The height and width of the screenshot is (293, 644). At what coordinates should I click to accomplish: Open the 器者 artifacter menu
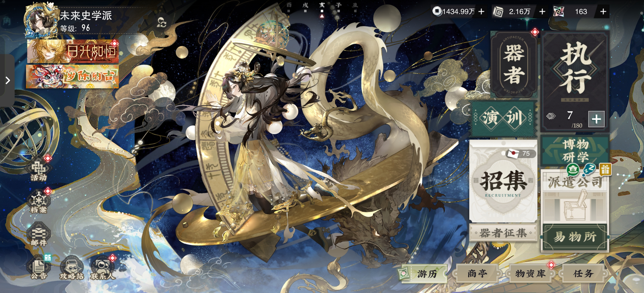point(513,64)
